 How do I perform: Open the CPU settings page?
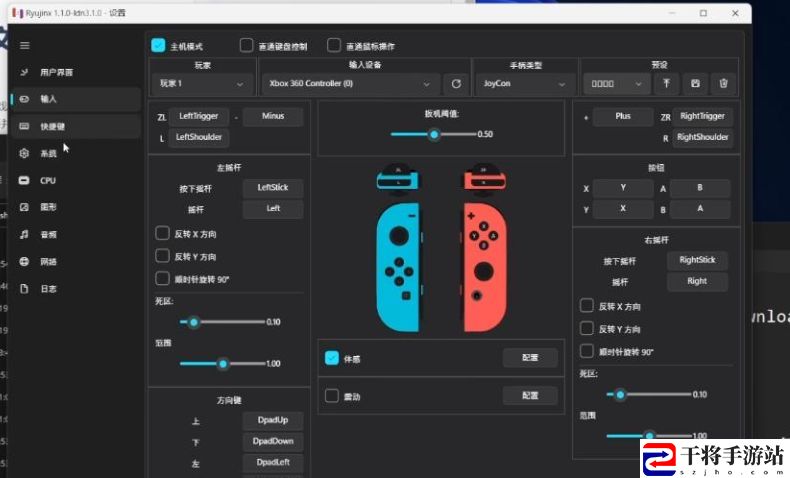76,180
